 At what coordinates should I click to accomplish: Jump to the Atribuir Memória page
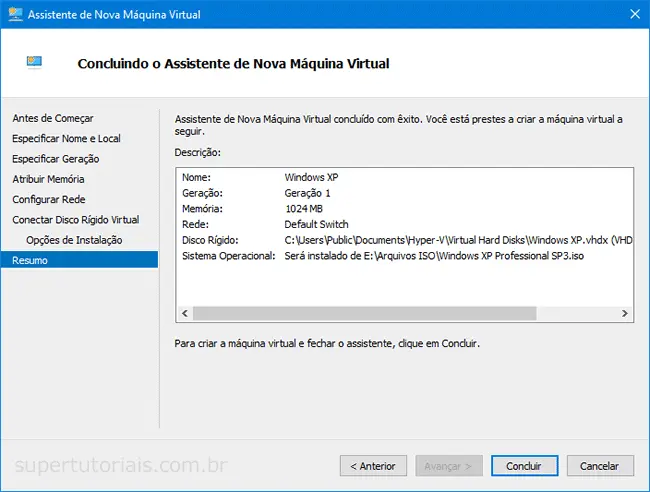pos(48,179)
